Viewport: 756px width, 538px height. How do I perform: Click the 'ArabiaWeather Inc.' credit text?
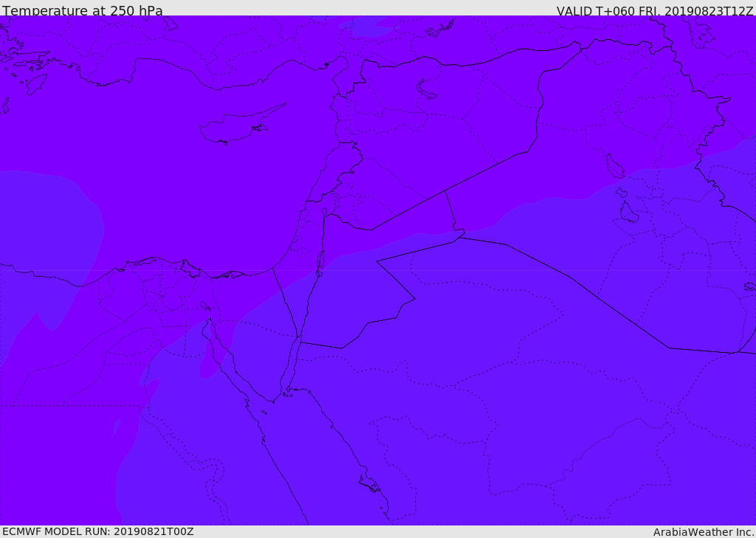703,532
